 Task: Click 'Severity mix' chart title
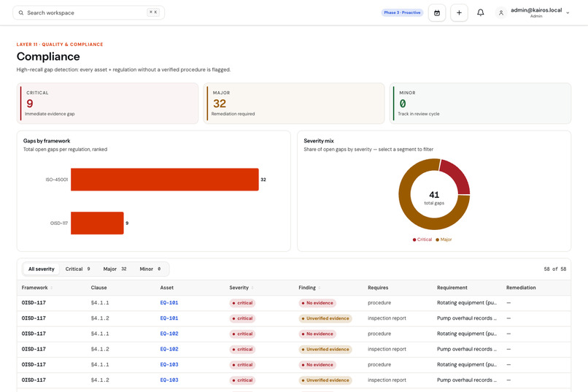pyautogui.click(x=319, y=141)
